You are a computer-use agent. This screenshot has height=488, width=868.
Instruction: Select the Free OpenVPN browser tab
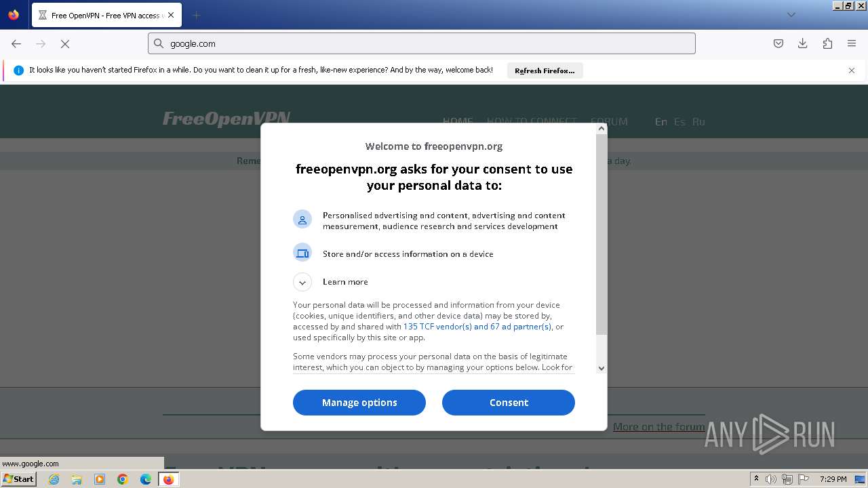click(106, 15)
